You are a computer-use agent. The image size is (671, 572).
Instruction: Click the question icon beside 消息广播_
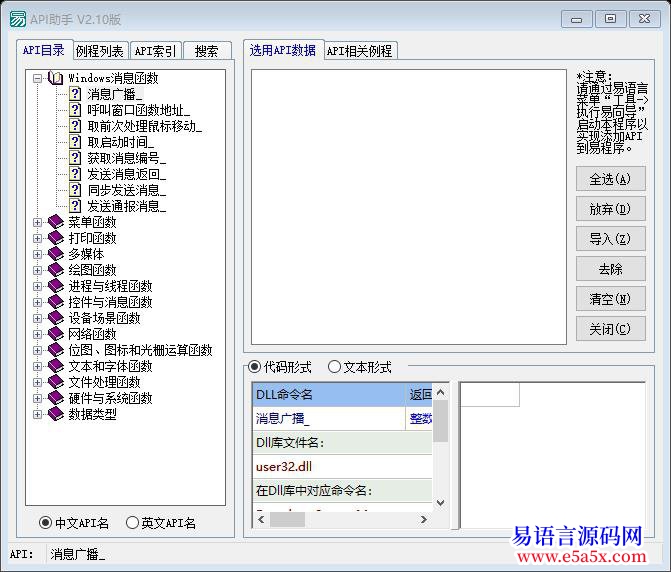(x=75, y=94)
